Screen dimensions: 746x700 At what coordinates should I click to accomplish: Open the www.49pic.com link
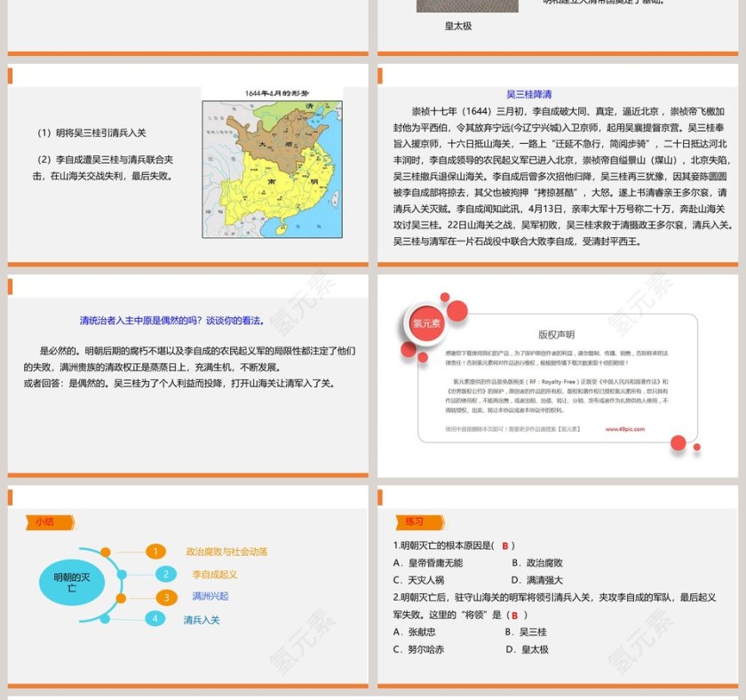(x=625, y=428)
